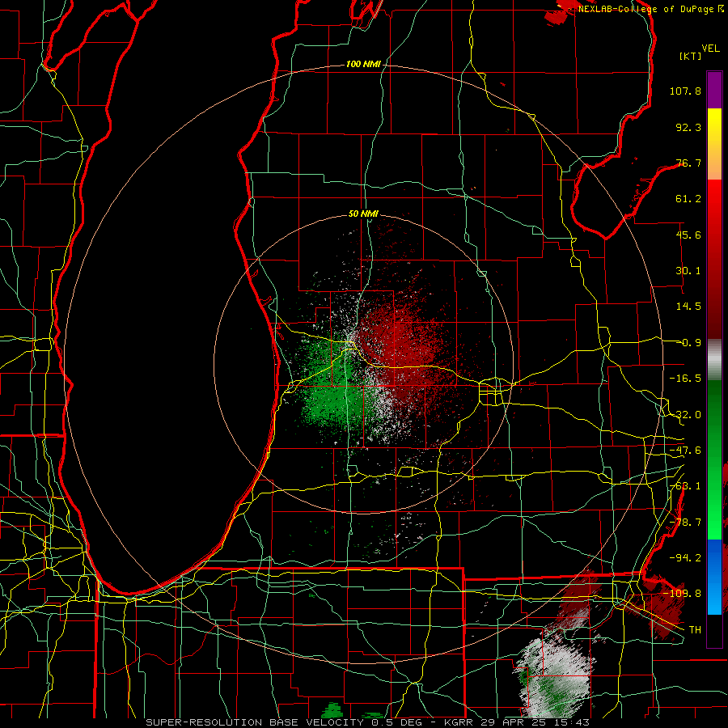Select the -47.6 value on velocity scale
This screenshot has width=728, height=728.
(x=685, y=451)
